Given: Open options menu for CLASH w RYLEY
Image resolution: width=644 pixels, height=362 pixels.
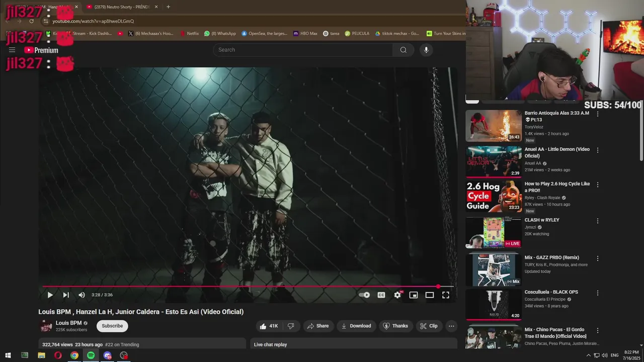Looking at the screenshot, I should coord(598,221).
